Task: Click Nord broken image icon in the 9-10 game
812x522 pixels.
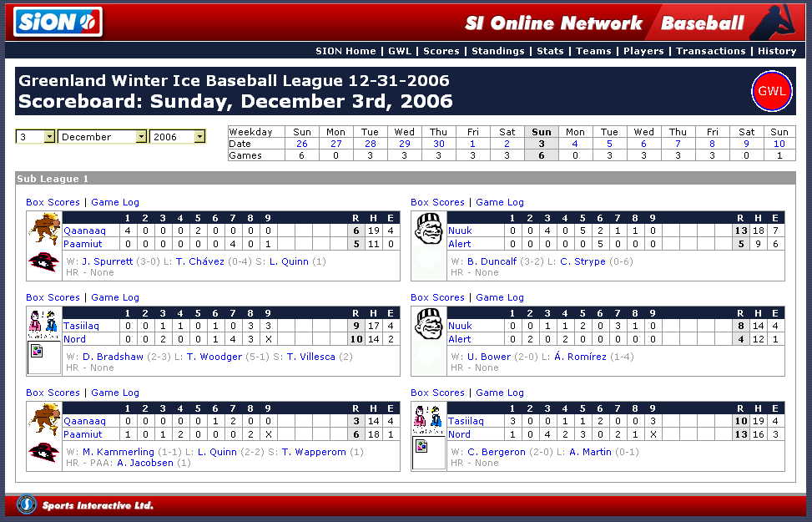Action: [x=37, y=351]
